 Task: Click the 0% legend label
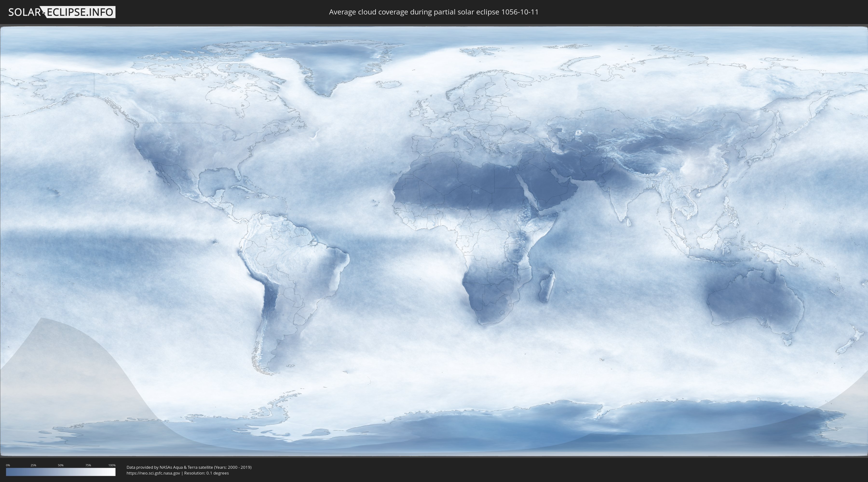(x=8, y=465)
